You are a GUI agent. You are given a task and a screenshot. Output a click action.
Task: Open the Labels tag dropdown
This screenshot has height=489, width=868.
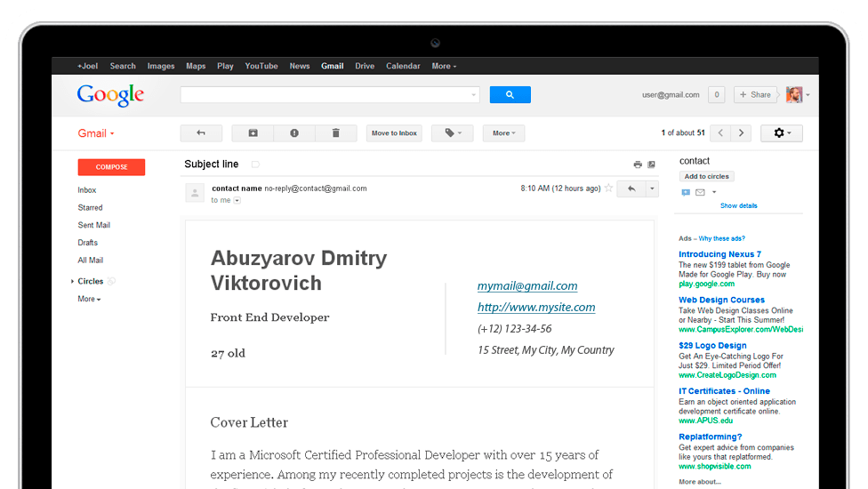click(453, 132)
